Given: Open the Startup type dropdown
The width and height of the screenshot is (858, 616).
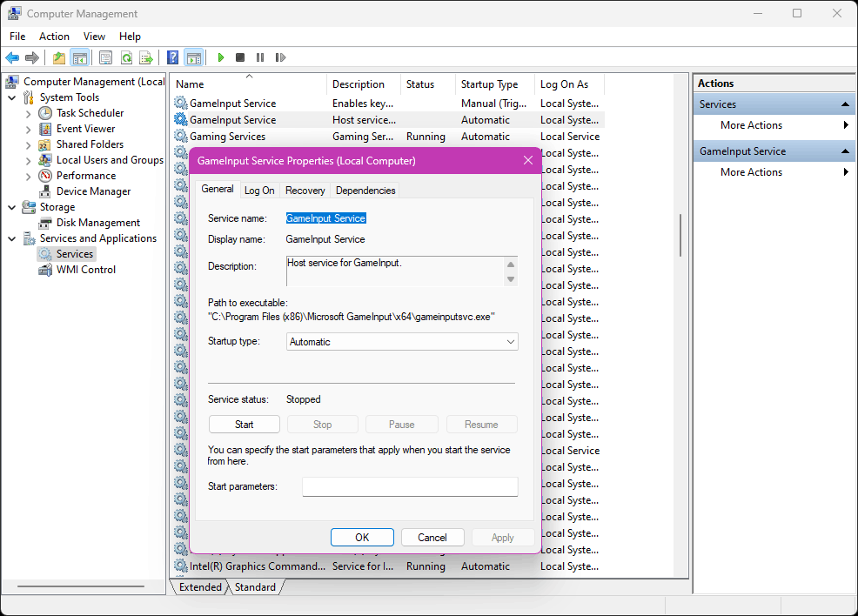Looking at the screenshot, I should point(402,342).
